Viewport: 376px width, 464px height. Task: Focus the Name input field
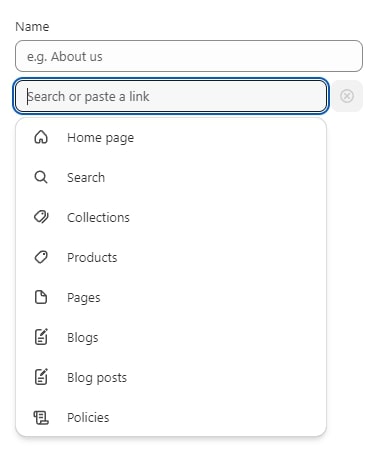[189, 56]
